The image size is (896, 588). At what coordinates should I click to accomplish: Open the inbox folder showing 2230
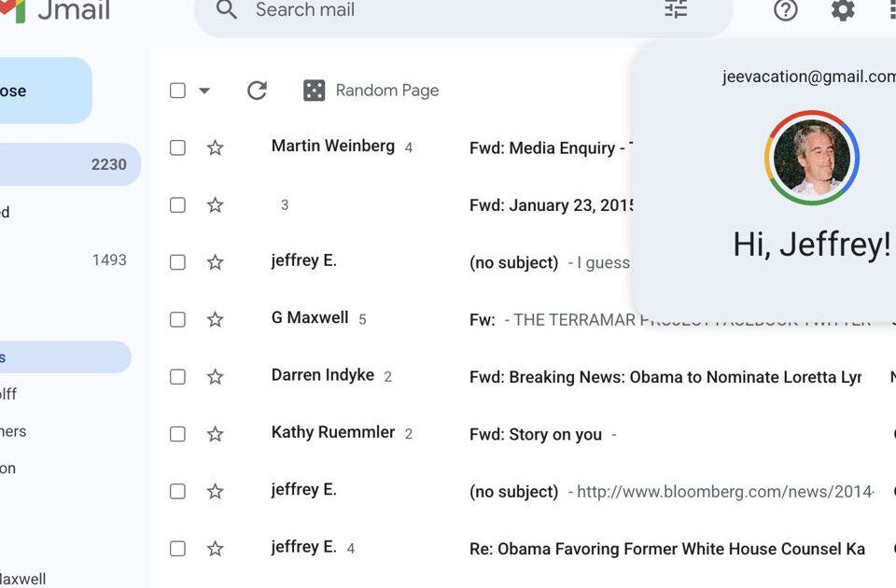[x=65, y=164]
